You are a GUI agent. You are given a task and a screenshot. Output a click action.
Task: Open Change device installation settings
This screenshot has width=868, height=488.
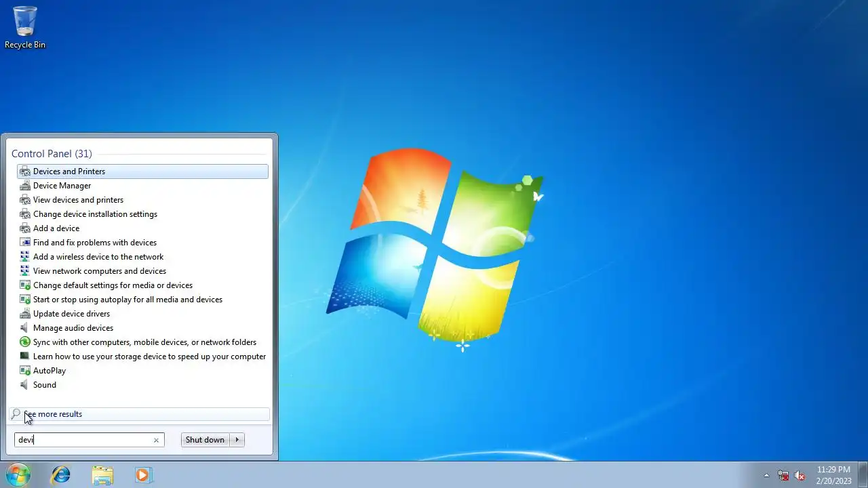click(x=142, y=214)
